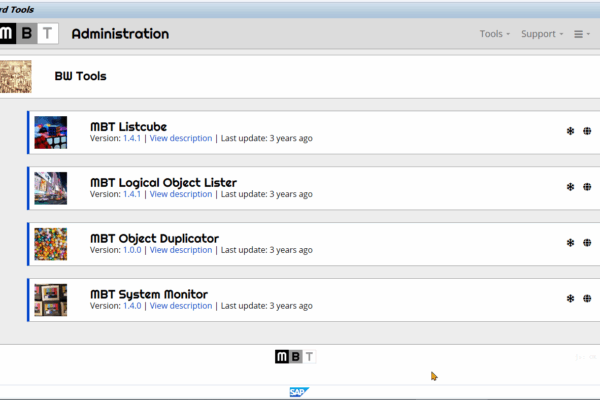
Task: Click the asterisk icon for MBT Object Duplicator
Action: pos(570,243)
